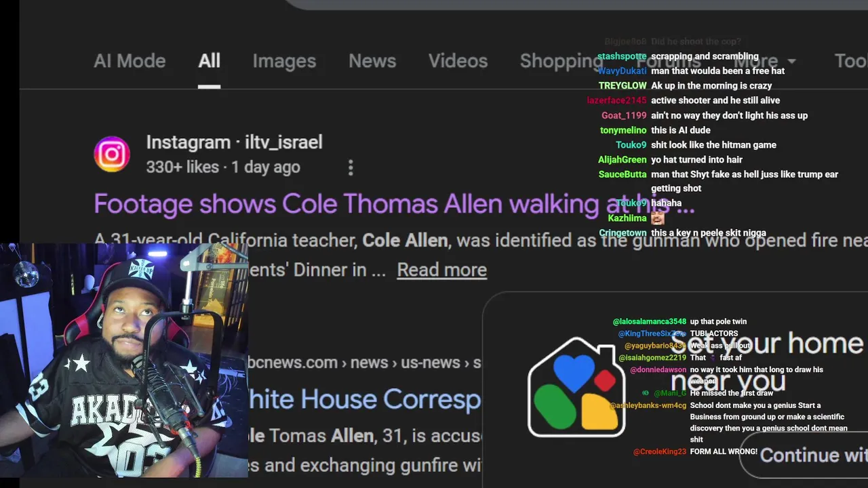The width and height of the screenshot is (868, 488).
Task: Open the three-dot menu beside Instagram result
Action: click(x=351, y=167)
